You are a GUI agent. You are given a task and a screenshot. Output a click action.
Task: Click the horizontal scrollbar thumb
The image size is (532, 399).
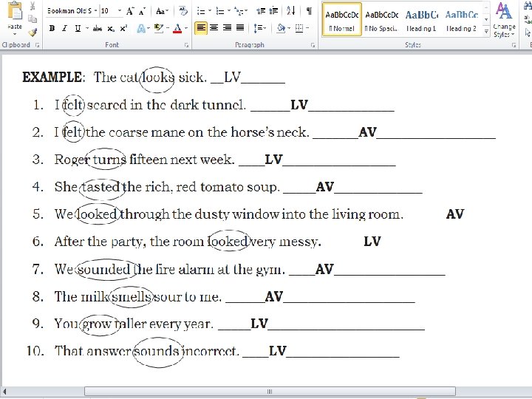coord(270,391)
